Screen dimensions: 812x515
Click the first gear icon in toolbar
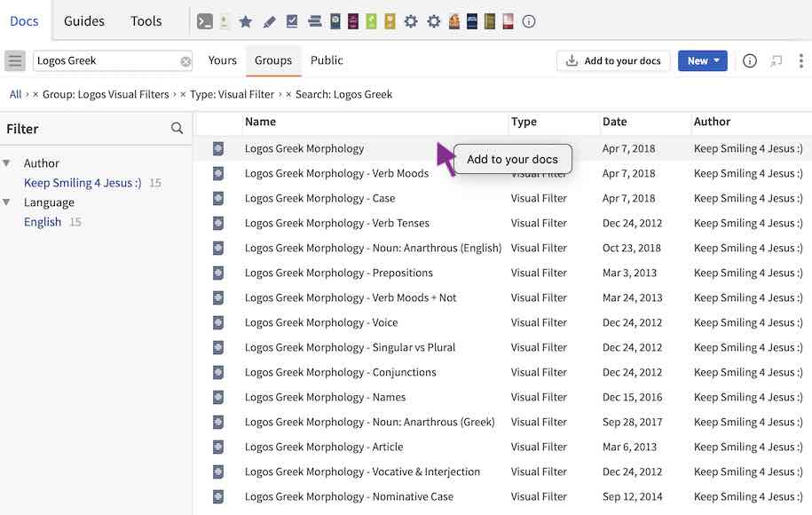click(x=411, y=21)
